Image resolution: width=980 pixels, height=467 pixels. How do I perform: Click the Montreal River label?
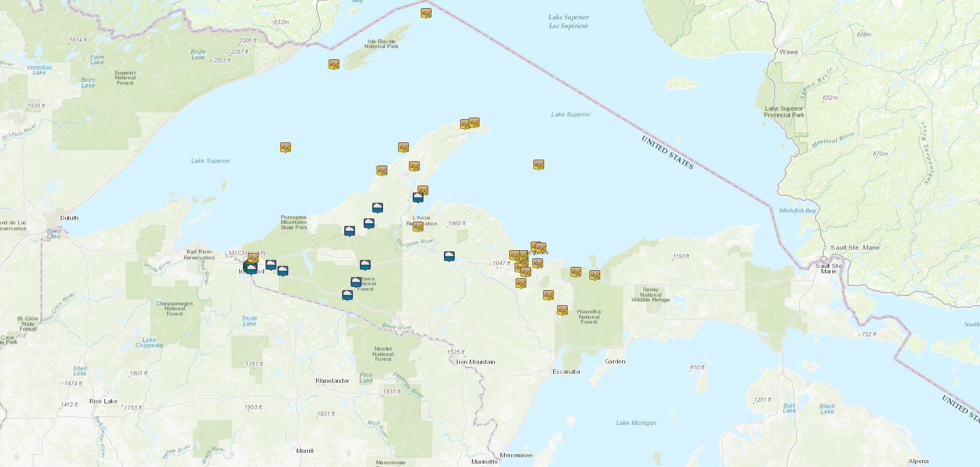click(x=833, y=140)
